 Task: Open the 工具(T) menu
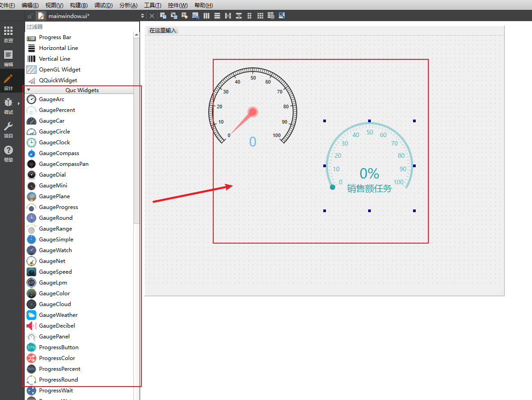(x=153, y=5)
